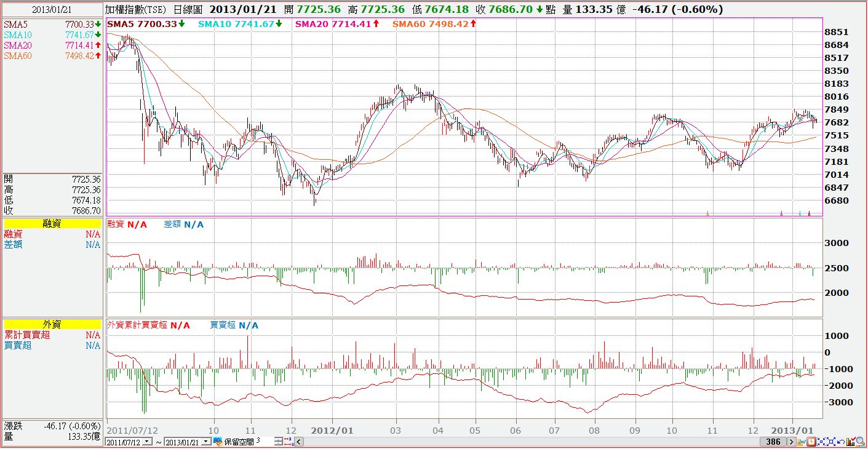Screen dimensions: 868x449
Task: Click the expand full-view arrows icon
Action: point(831,442)
